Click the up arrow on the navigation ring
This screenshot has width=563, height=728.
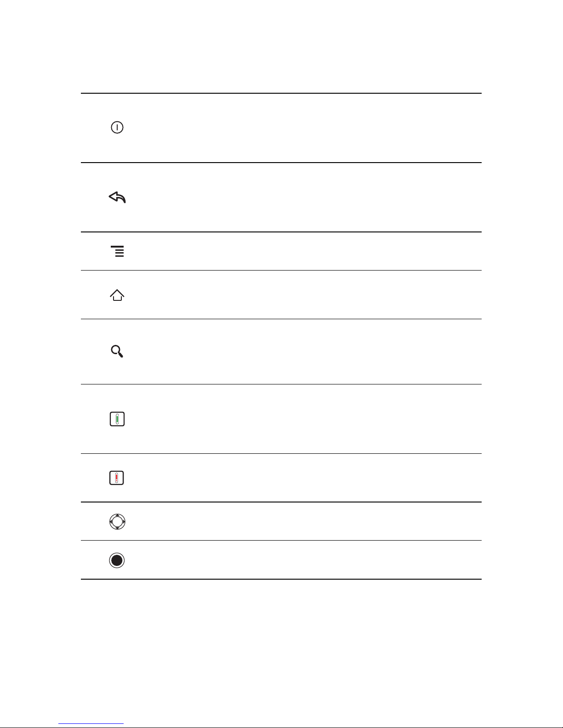(117, 515)
